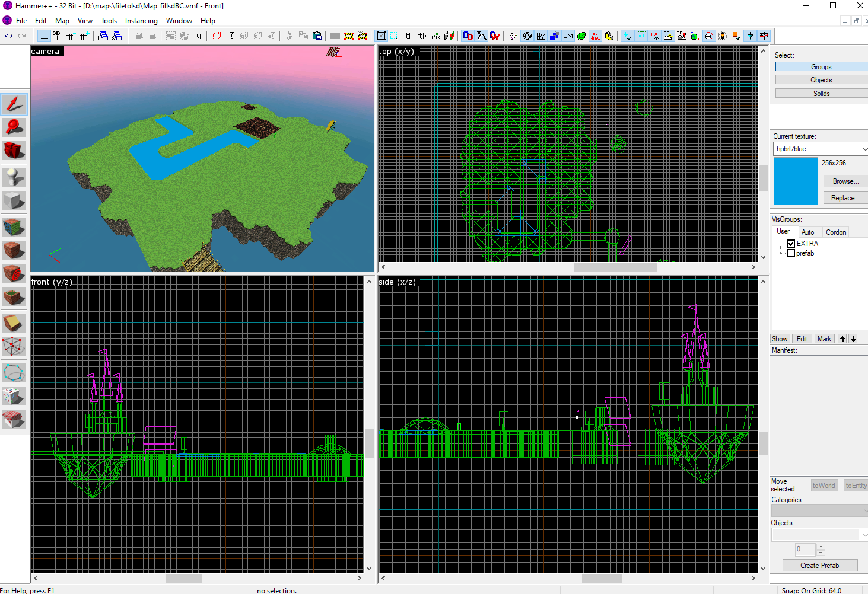Viewport: 868px width, 594px height.
Task: Click the Create Prefab button
Action: point(820,566)
